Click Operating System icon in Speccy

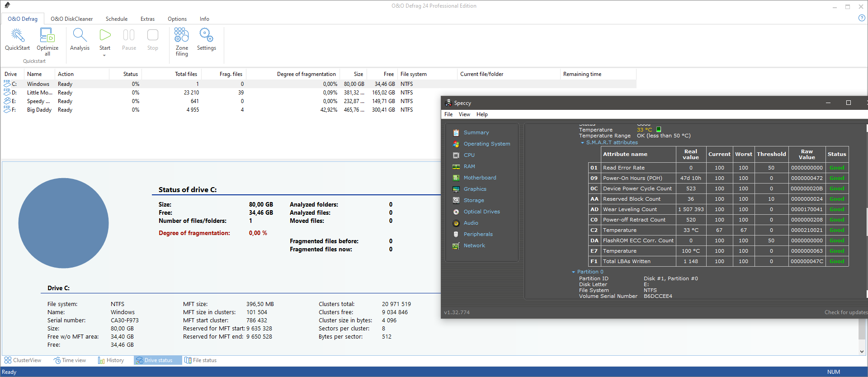tap(456, 144)
